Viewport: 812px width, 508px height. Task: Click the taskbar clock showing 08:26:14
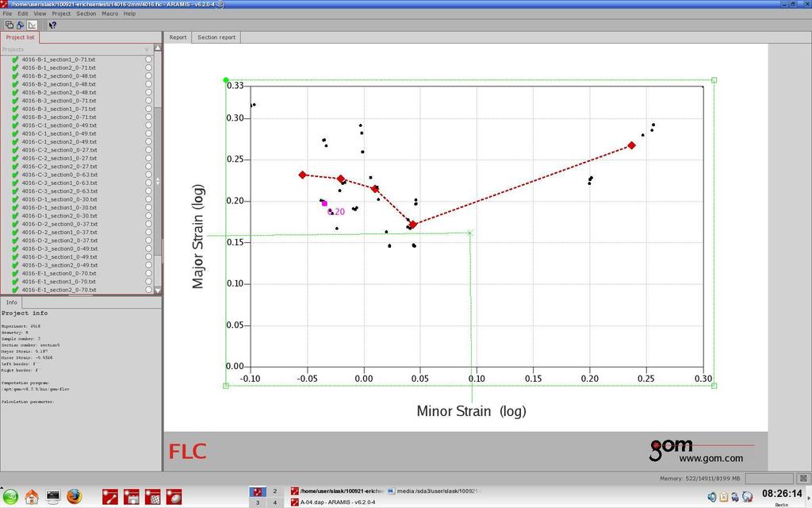[782, 494]
